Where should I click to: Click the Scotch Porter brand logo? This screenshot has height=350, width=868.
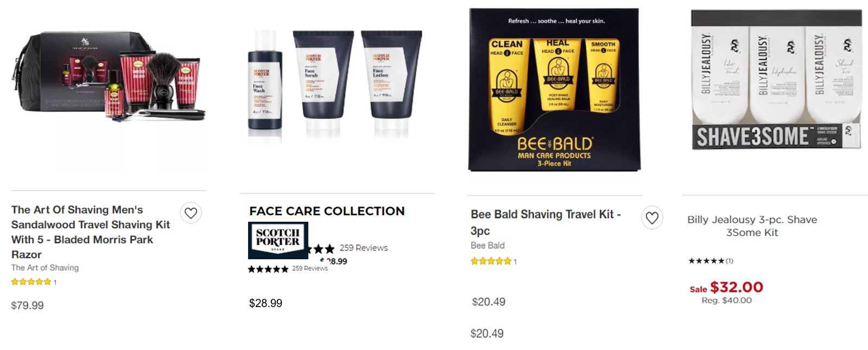(x=278, y=240)
